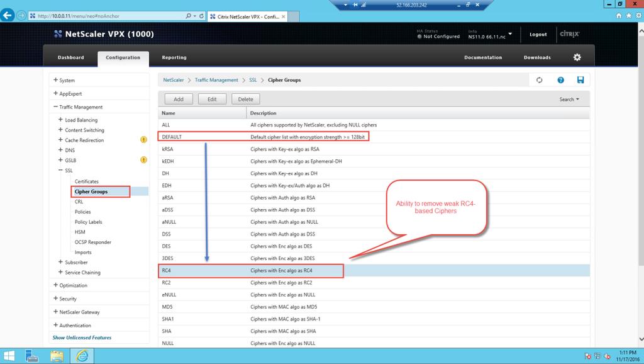Click the address bar search magnifier icon
644x364 pixels.
tap(189, 16)
